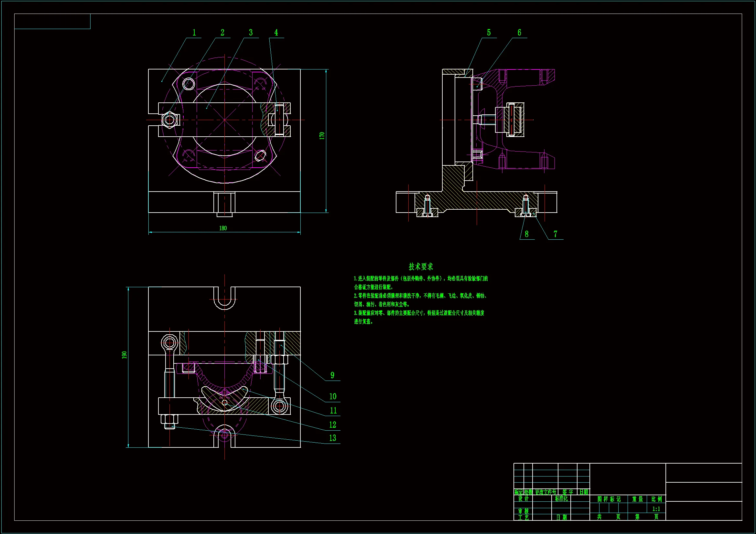Click the 1:1 scale value cell
The image size is (756, 534).
tap(656, 509)
